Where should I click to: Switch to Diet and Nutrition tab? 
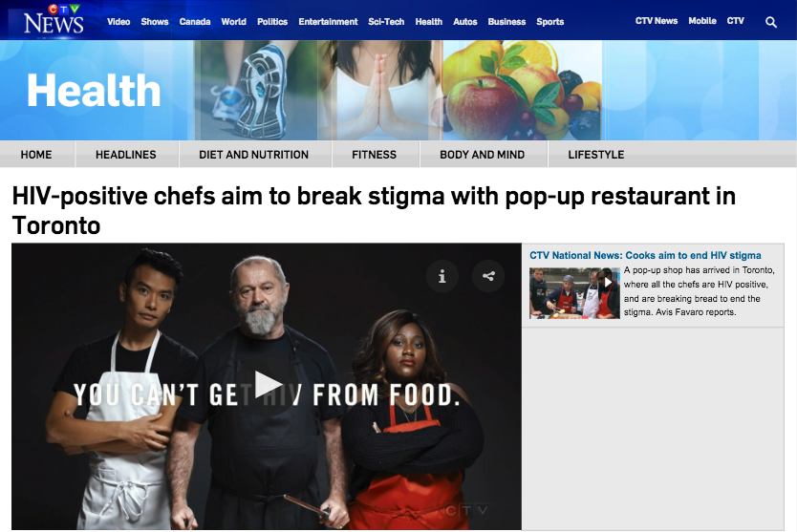[x=253, y=155]
